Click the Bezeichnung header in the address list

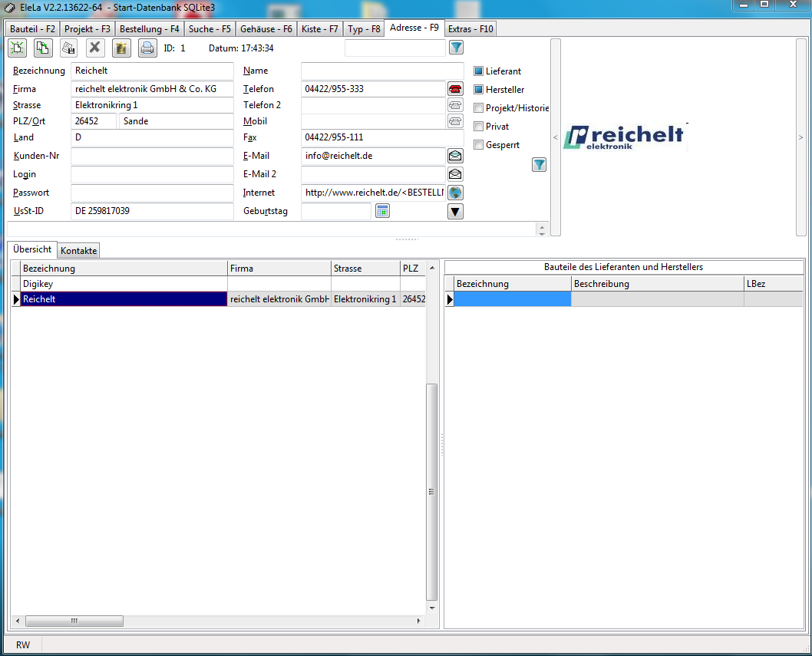[x=124, y=269]
